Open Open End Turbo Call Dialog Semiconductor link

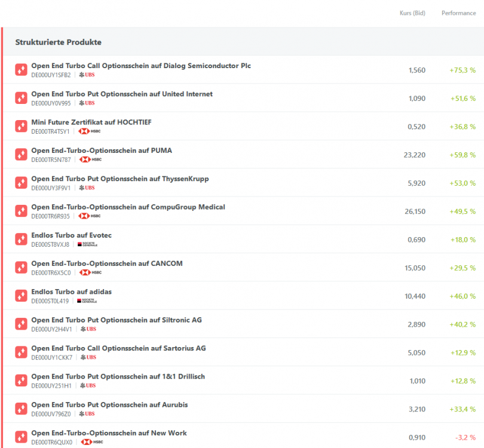(x=141, y=66)
